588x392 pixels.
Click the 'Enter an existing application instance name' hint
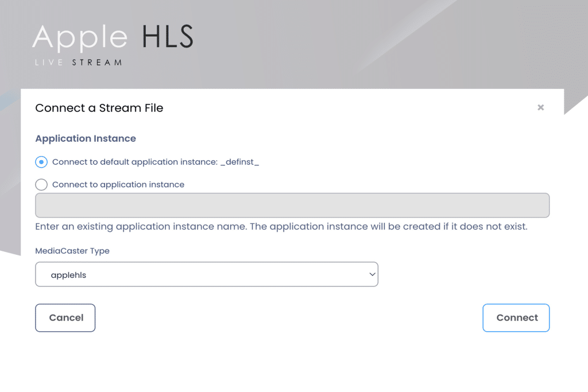coord(281,226)
